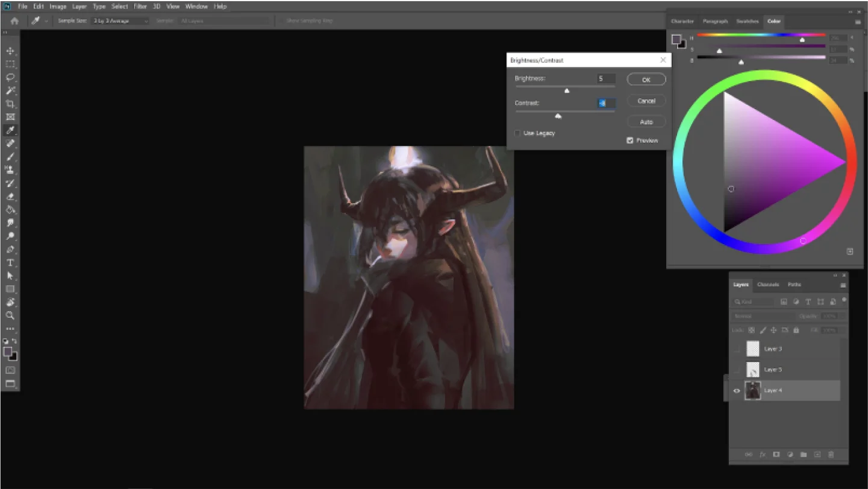The image size is (868, 489).
Task: Show Layer 3 visibility box
Action: (x=737, y=349)
